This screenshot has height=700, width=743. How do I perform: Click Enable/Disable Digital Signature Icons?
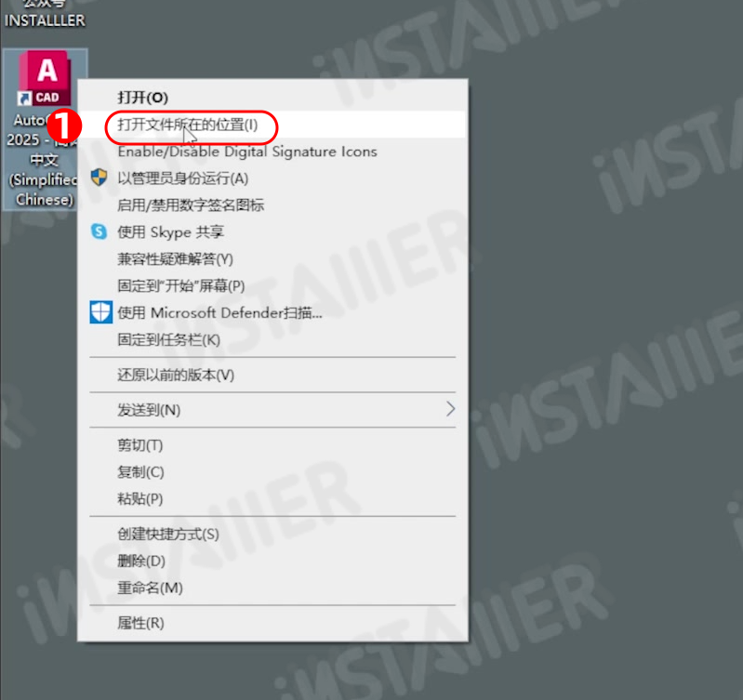272,152
